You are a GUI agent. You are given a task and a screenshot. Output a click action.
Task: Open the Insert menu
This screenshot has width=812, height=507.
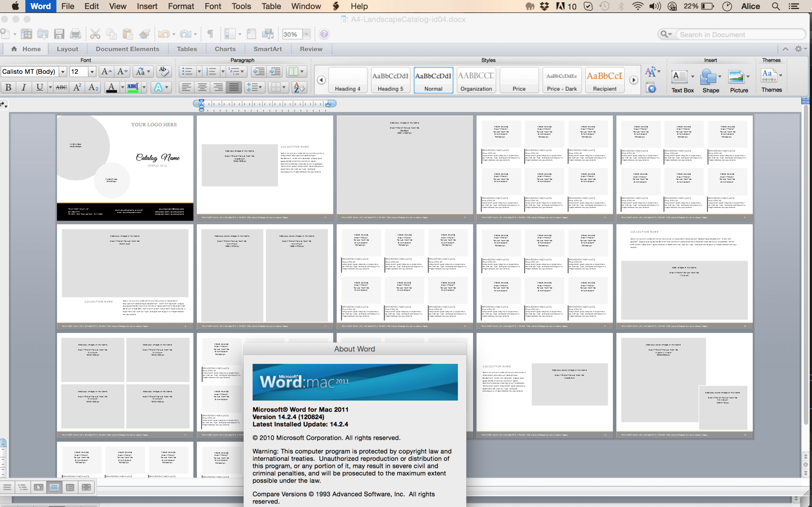tap(147, 6)
